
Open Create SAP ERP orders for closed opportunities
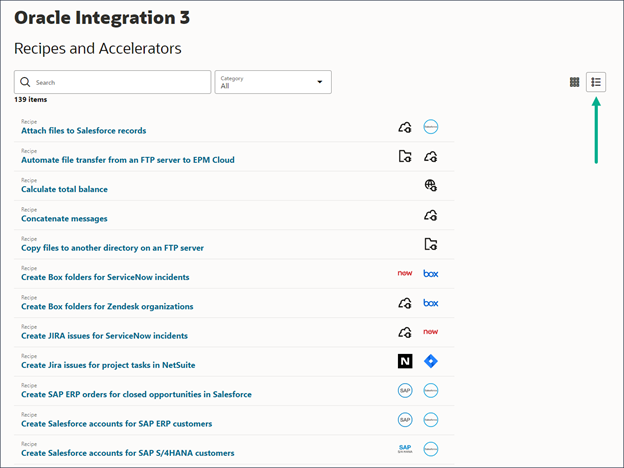point(136,394)
